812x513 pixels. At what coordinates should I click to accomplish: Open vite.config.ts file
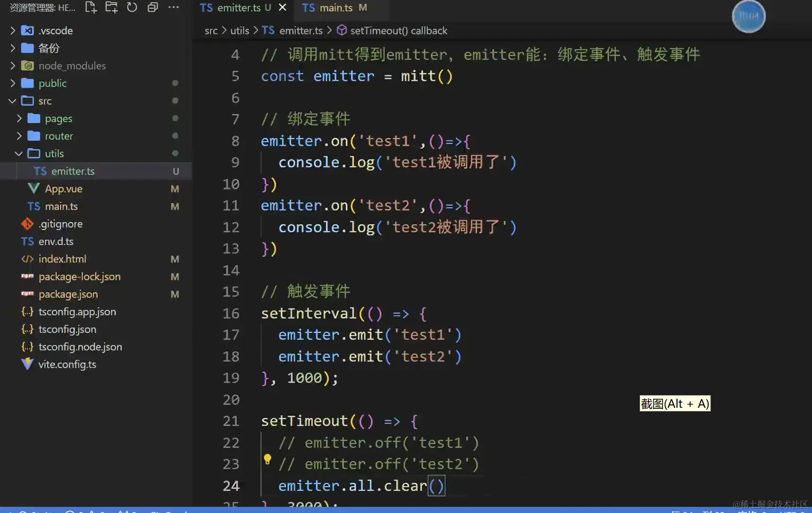pos(96,364)
